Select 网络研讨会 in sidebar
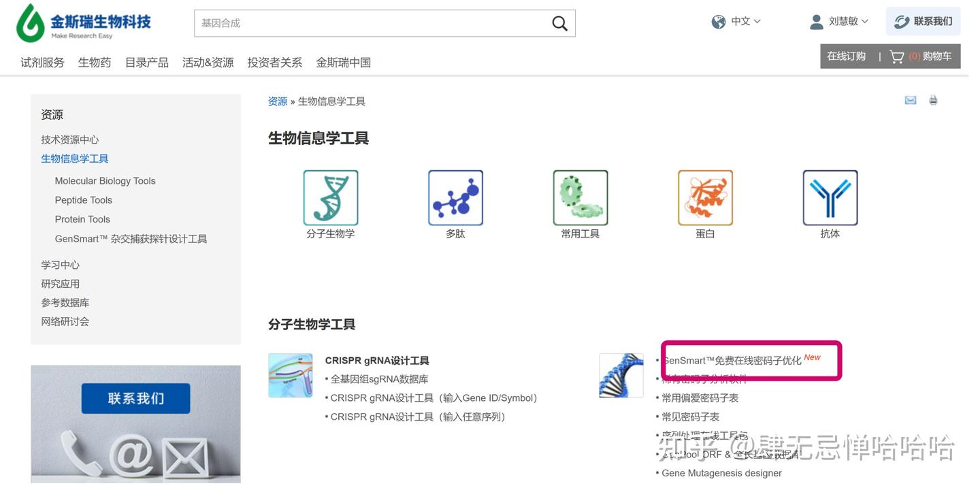Image resolution: width=980 pixels, height=488 pixels. click(65, 322)
